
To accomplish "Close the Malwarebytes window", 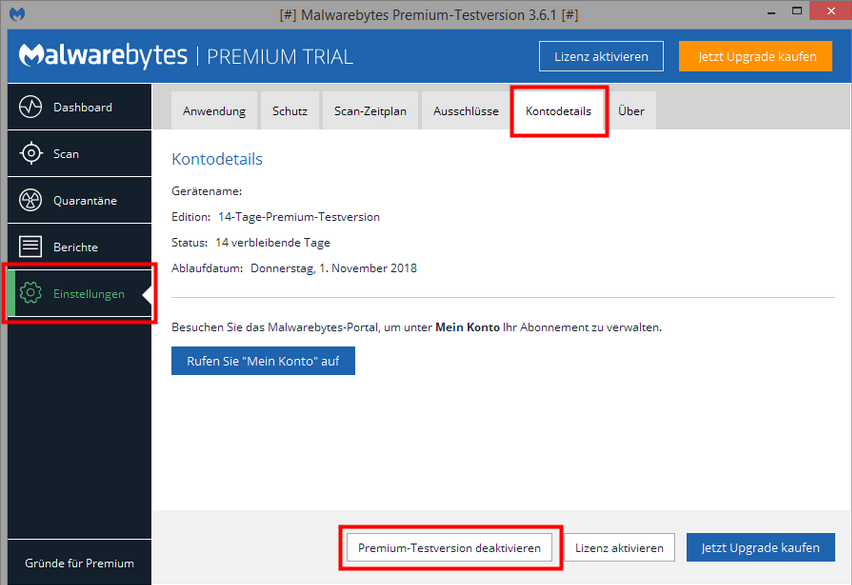I will (x=831, y=11).
